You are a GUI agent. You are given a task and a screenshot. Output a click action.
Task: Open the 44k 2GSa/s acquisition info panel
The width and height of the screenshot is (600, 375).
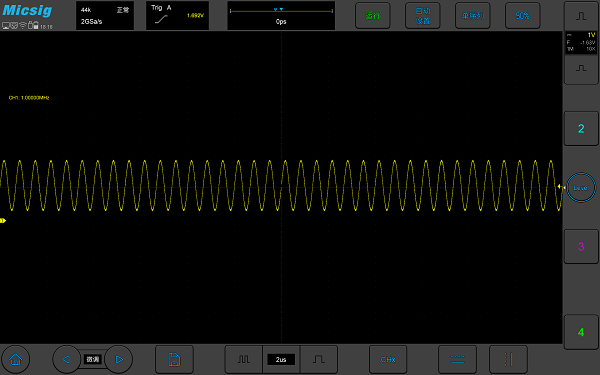point(105,16)
